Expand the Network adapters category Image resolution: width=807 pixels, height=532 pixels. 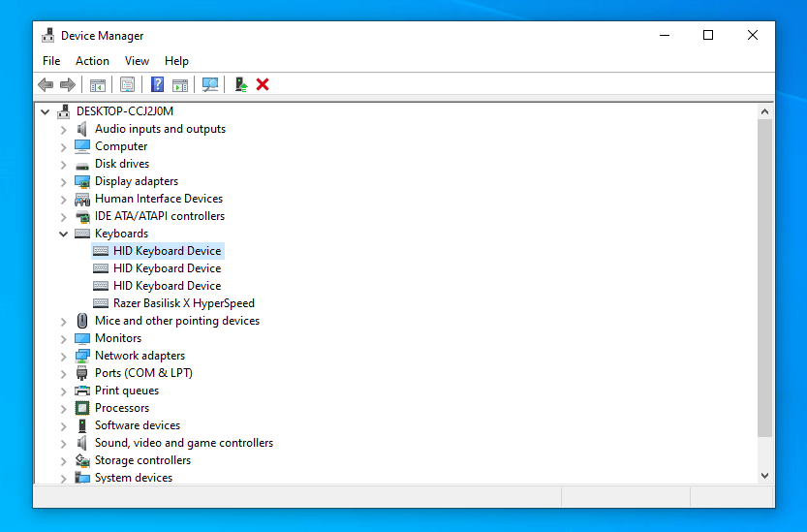tap(63, 357)
